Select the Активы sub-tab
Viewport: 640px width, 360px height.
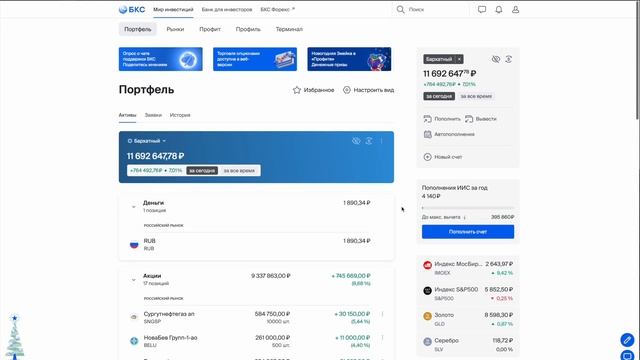click(127, 115)
